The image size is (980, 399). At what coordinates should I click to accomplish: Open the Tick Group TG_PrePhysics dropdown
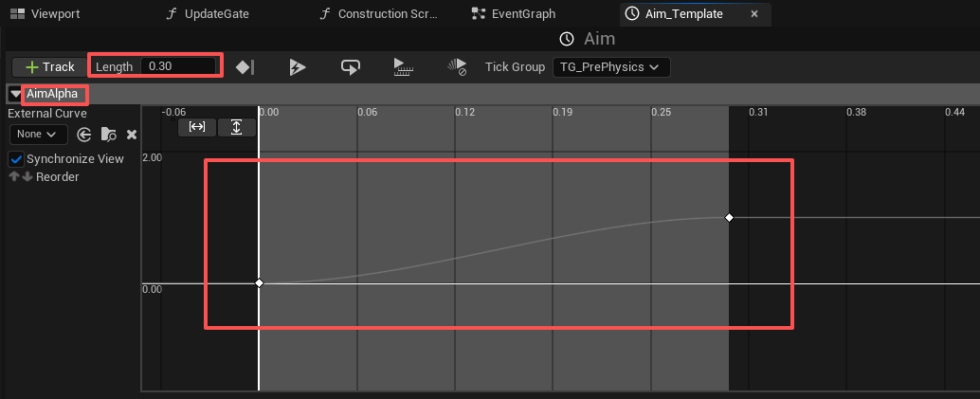click(611, 67)
